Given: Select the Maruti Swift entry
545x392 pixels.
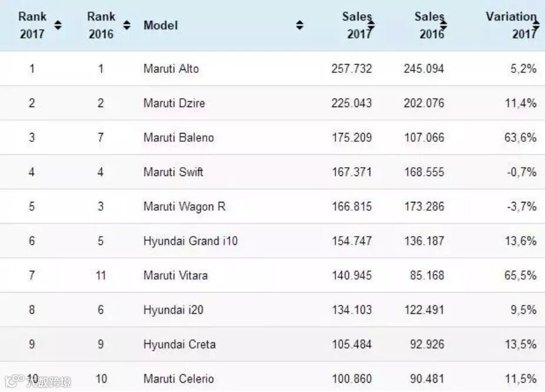Looking at the screenshot, I should coord(173,172).
